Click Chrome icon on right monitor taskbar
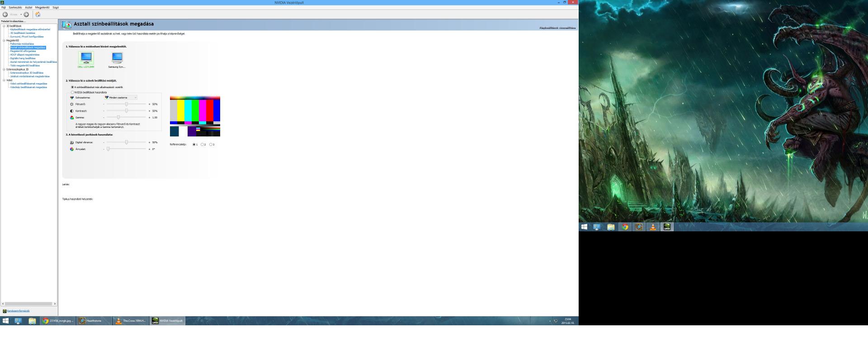868x347 pixels. tap(625, 227)
